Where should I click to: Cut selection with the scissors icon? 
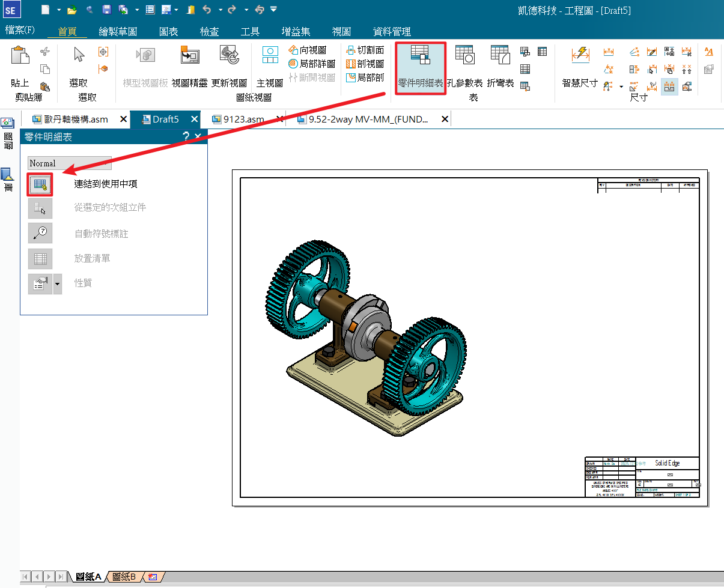pyautogui.click(x=44, y=52)
